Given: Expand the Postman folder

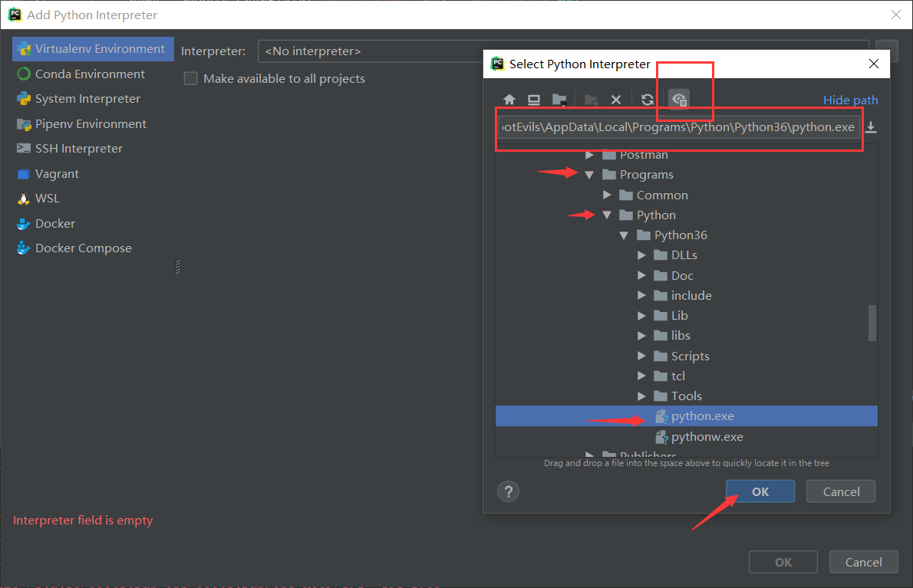Looking at the screenshot, I should pos(589,155).
